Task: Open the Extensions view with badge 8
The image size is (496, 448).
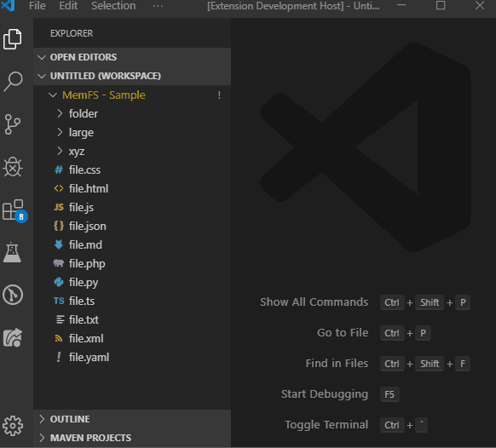Action: 14,210
